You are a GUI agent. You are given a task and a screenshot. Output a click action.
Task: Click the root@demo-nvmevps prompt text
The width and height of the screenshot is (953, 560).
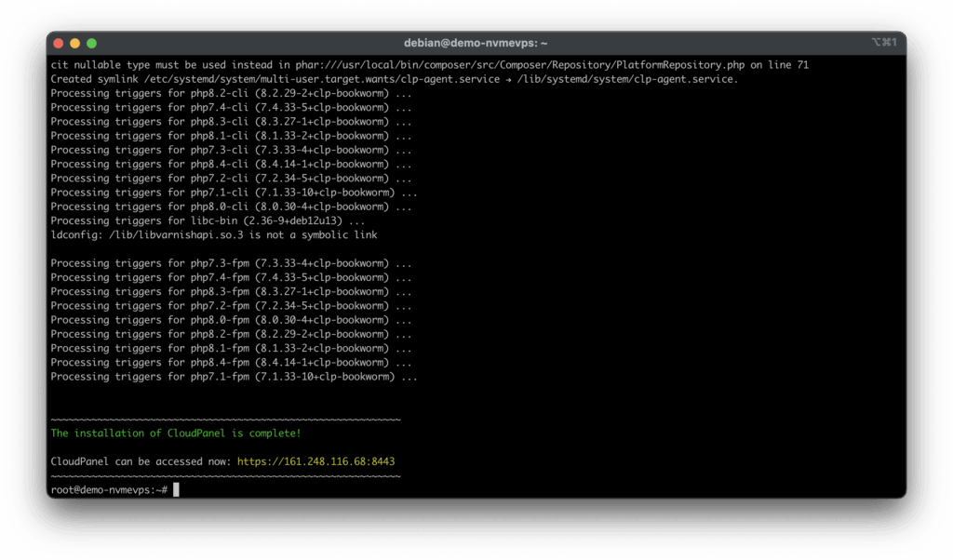(x=109, y=489)
